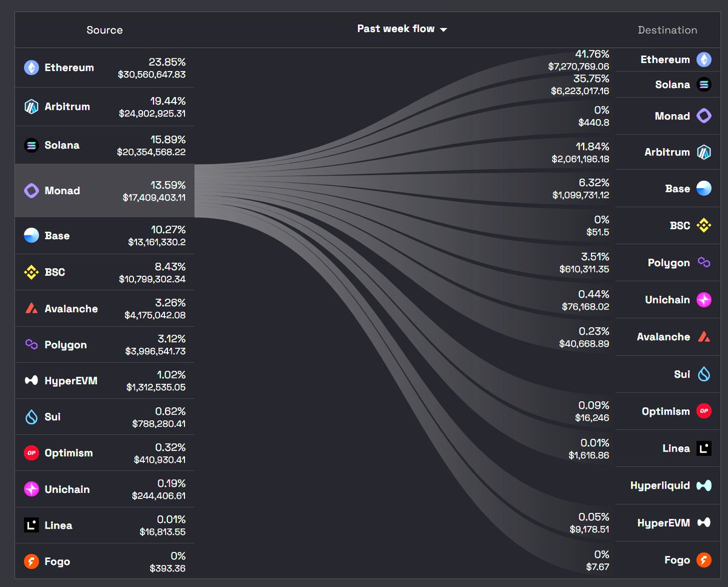Click the BSC icon in Destination list
Image resolution: width=728 pixels, height=587 pixels.
(x=704, y=226)
